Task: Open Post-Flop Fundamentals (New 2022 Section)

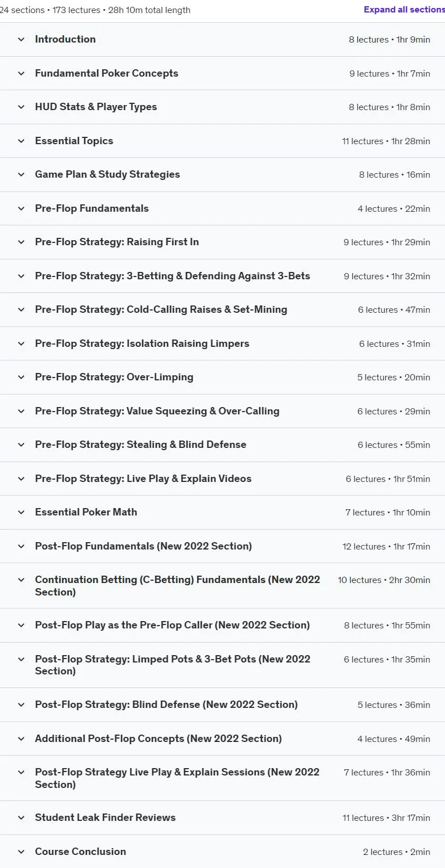Action: pos(143,546)
